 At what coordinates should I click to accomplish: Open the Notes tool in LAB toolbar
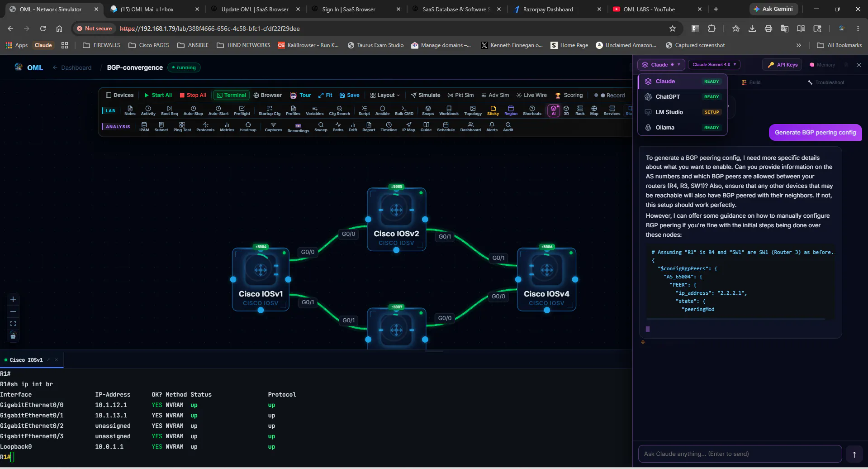[x=130, y=110]
